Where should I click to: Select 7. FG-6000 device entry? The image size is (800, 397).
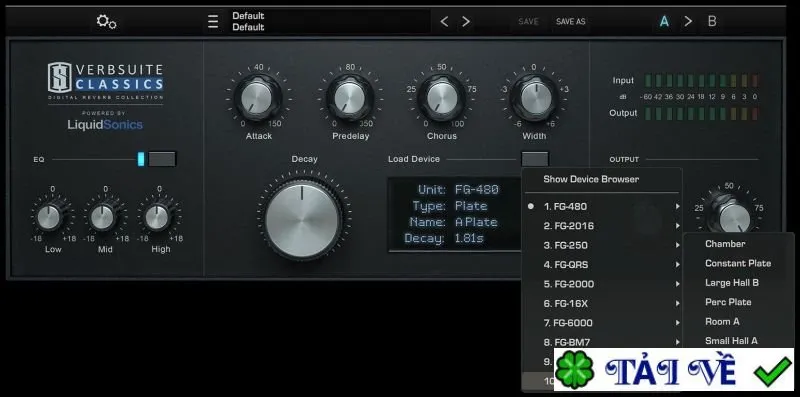(x=602, y=322)
